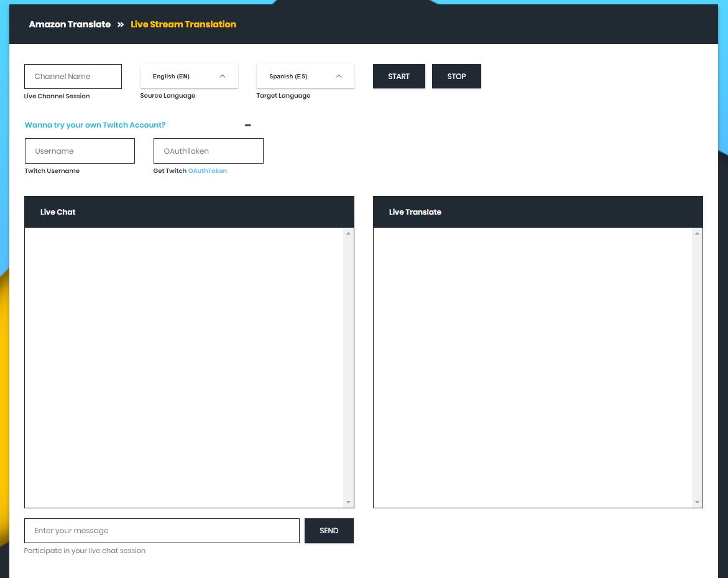This screenshot has width=728, height=578.
Task: Click the minus icon beside Twitch Account question
Action: click(247, 125)
